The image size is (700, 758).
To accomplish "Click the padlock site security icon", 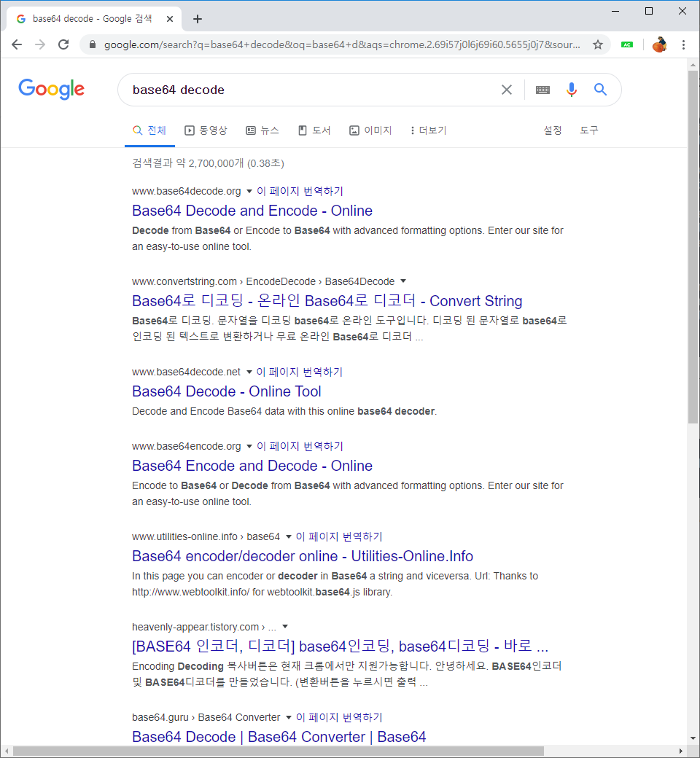I will [x=93, y=45].
